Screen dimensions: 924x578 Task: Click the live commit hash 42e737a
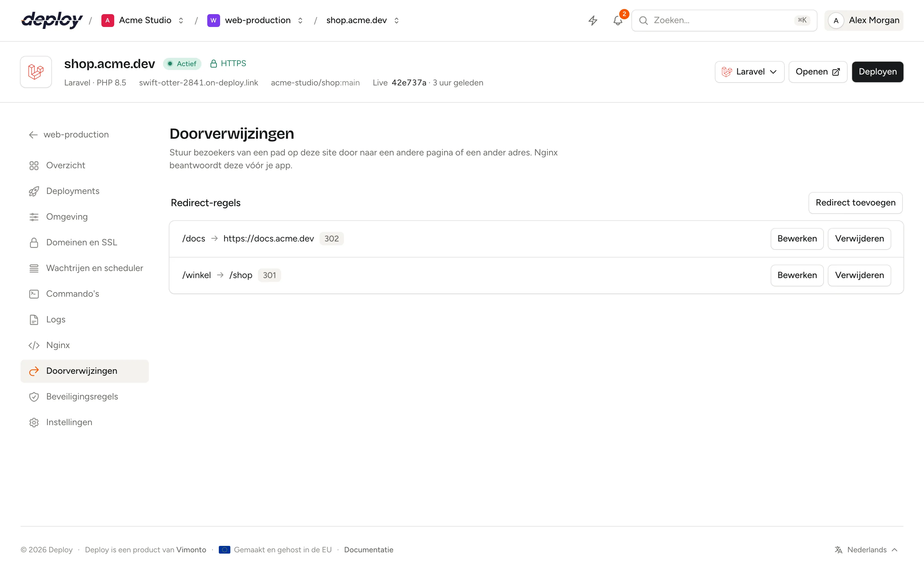click(409, 83)
